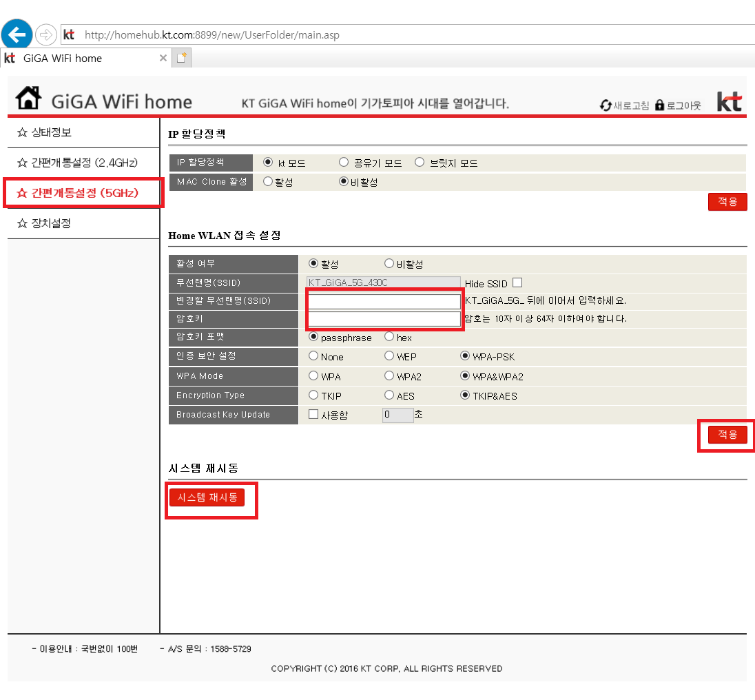Apply the Home WLAN 접속 설정

[727, 434]
